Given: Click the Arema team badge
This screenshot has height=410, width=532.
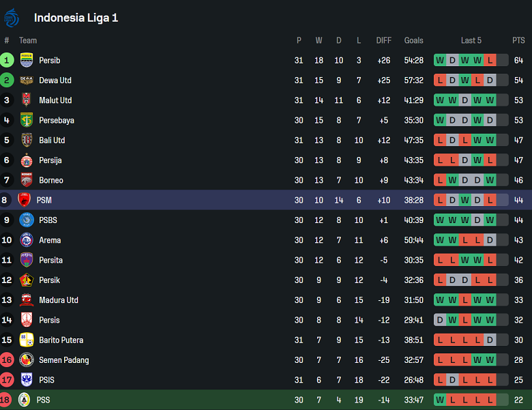Looking at the screenshot, I should click(27, 240).
